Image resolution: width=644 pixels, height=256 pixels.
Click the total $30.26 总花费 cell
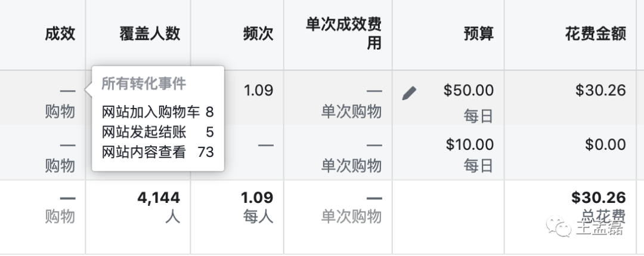[x=599, y=206]
